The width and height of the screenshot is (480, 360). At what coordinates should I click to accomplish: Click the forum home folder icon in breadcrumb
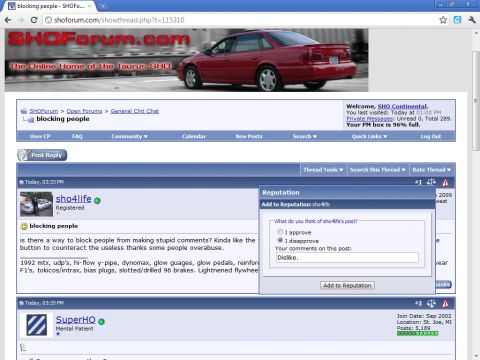tap(24, 111)
